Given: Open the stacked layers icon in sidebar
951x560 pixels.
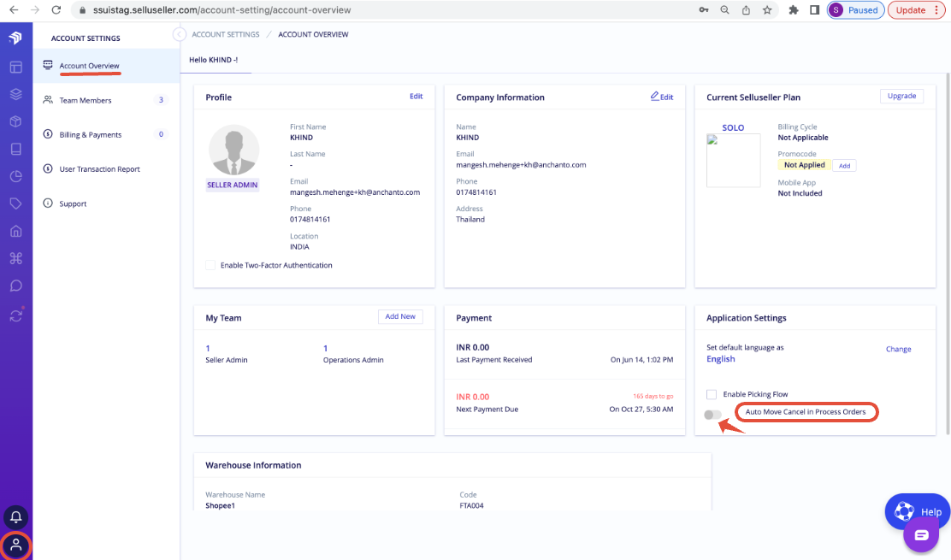Looking at the screenshot, I should pyautogui.click(x=15, y=95).
